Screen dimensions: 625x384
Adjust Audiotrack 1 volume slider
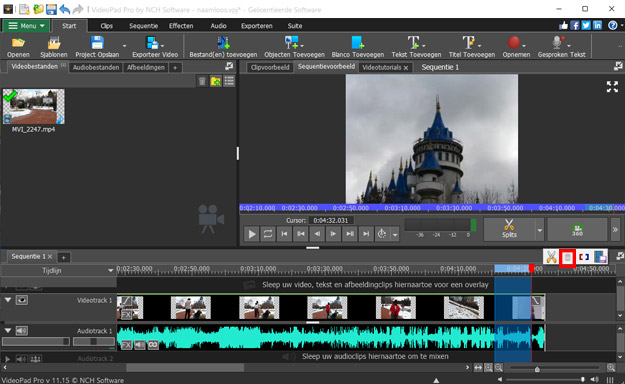point(36,341)
